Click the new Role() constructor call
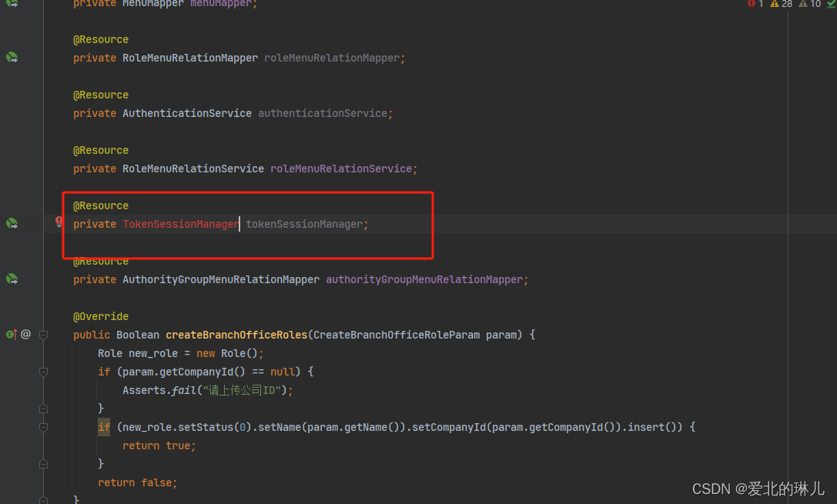 (227, 353)
